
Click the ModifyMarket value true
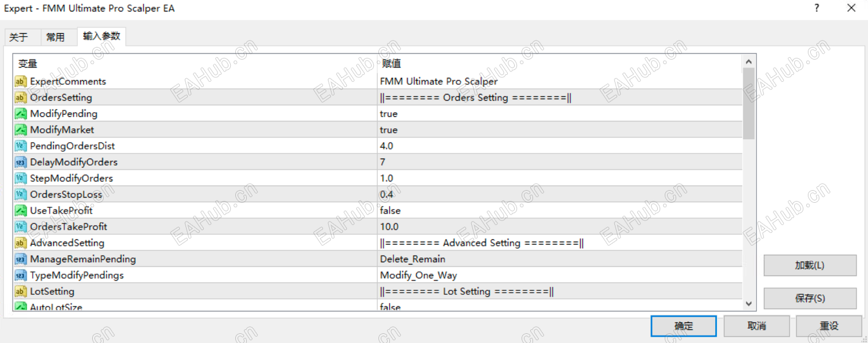tap(389, 130)
